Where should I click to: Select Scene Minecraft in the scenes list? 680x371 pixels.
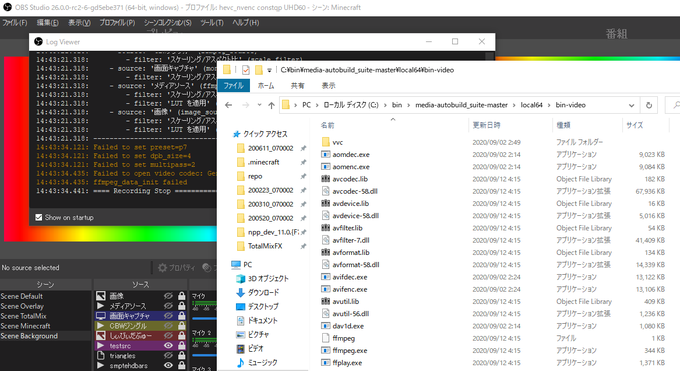26,326
